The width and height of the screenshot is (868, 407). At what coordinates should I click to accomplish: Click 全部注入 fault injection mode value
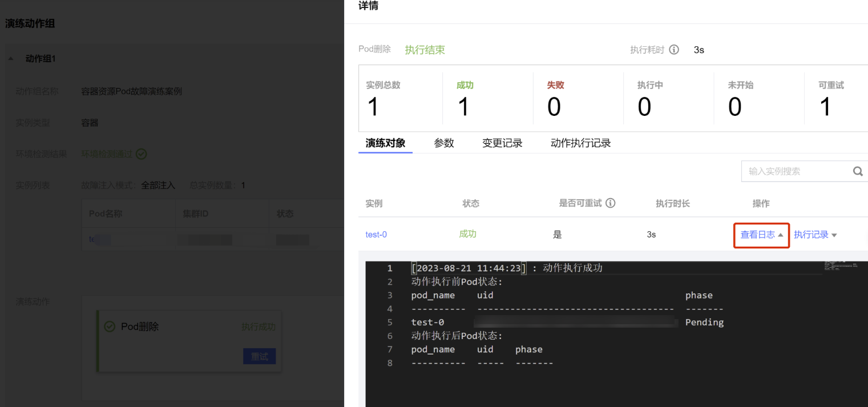(158, 186)
